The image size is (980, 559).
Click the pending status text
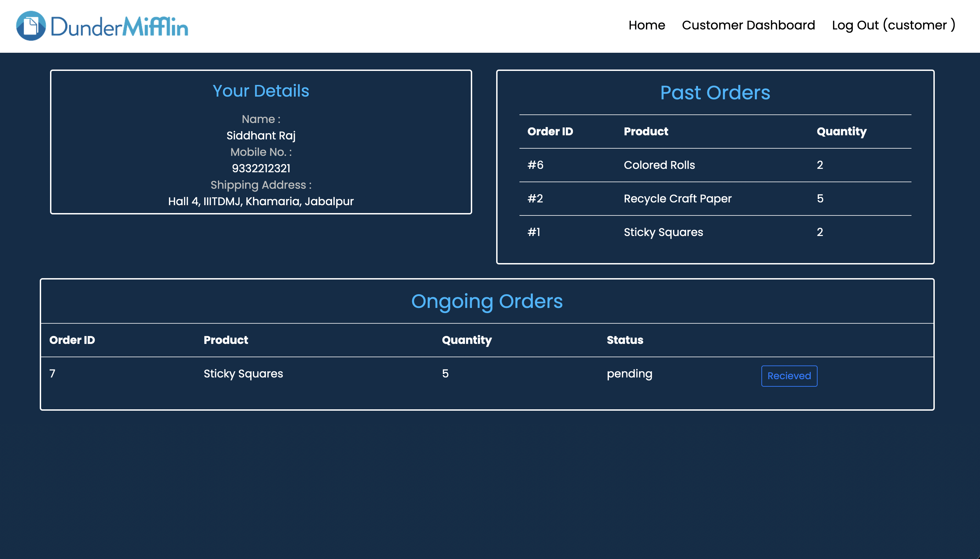(x=629, y=374)
